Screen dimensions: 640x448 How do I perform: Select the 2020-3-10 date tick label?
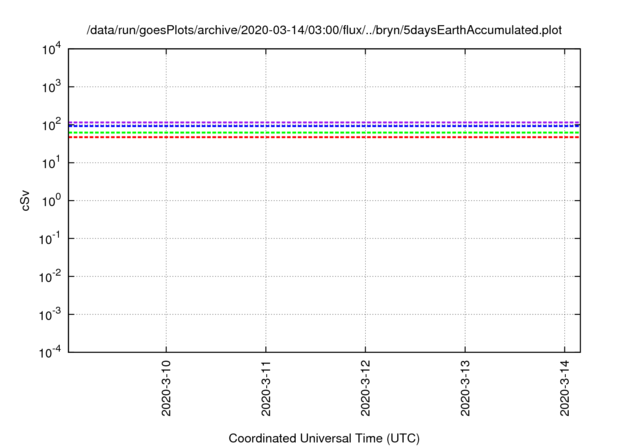[166, 389]
